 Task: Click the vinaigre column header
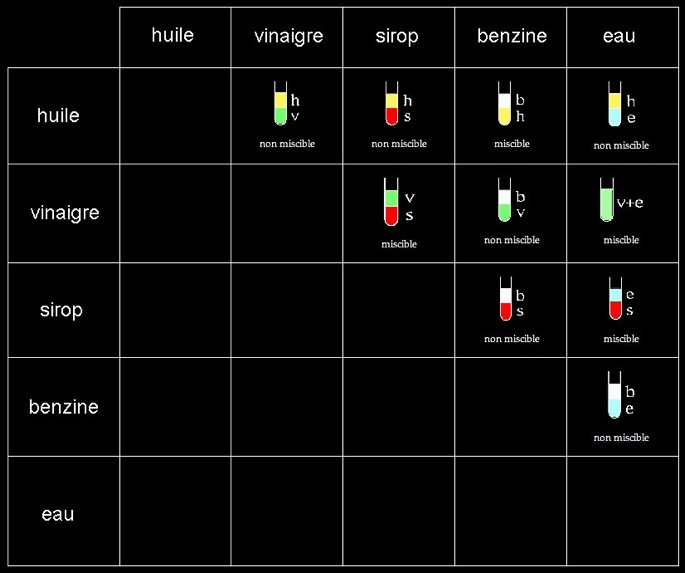pyautogui.click(x=288, y=36)
